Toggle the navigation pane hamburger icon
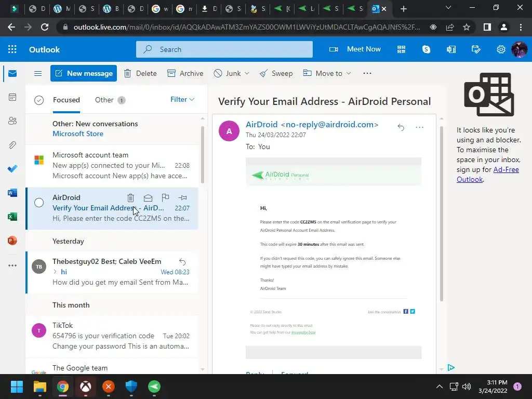 (x=38, y=73)
